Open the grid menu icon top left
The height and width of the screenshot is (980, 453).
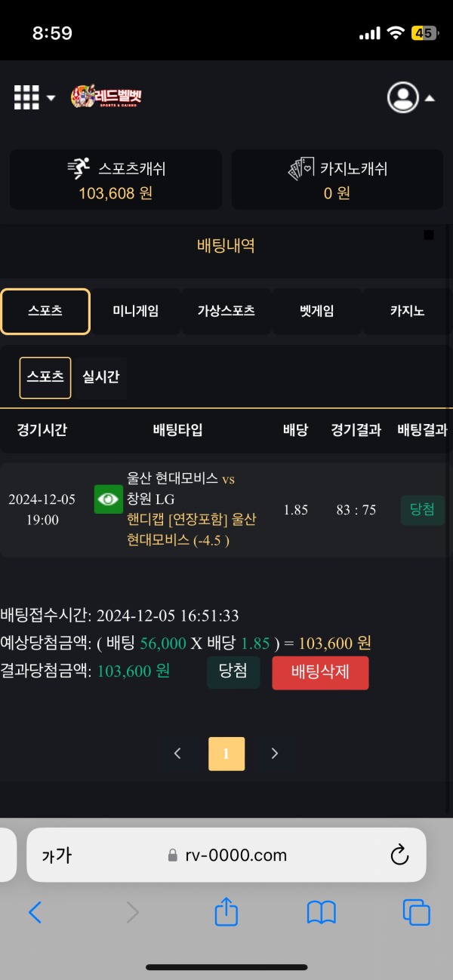pos(25,97)
